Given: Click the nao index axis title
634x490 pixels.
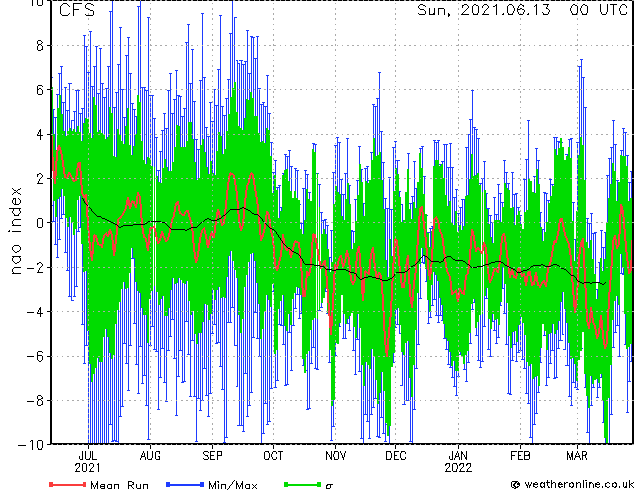Looking at the screenshot, I should (x=15, y=230).
